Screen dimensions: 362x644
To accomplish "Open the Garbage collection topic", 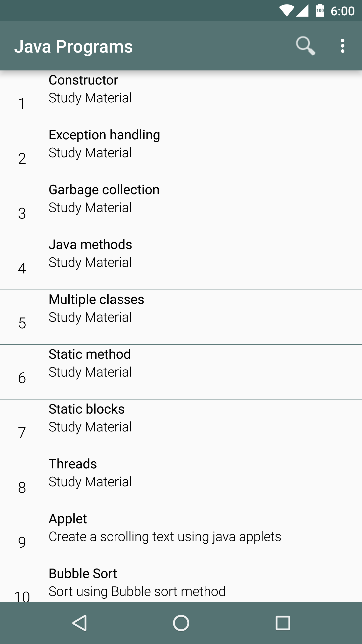I will coord(181,207).
